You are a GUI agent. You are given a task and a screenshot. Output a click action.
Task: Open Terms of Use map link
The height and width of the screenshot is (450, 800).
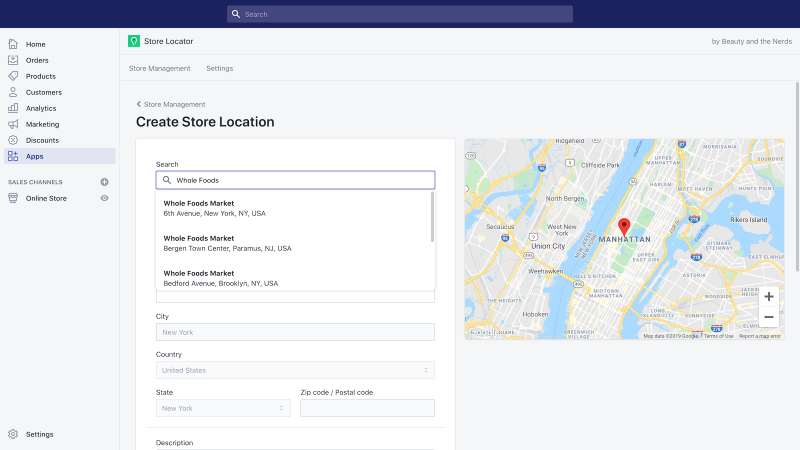[x=718, y=336]
